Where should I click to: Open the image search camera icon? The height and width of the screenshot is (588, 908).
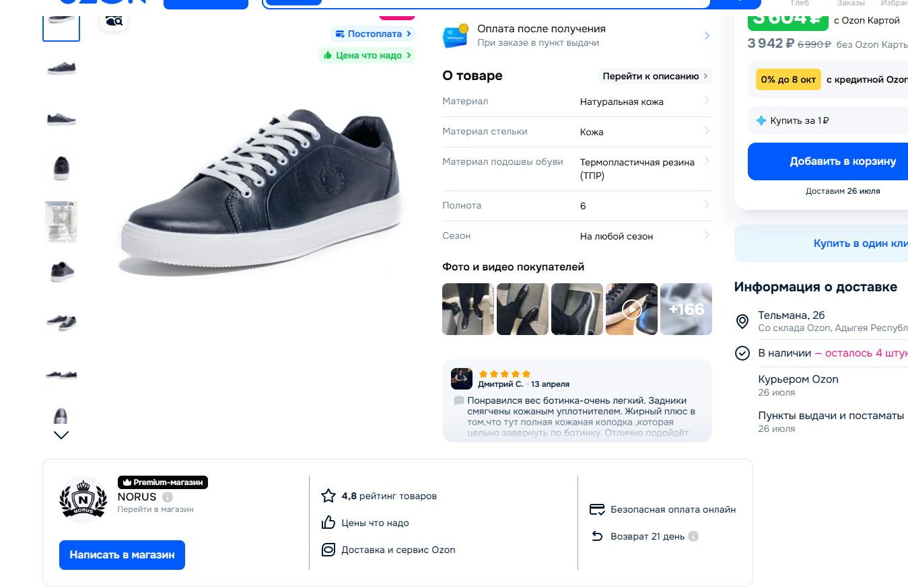tap(114, 21)
